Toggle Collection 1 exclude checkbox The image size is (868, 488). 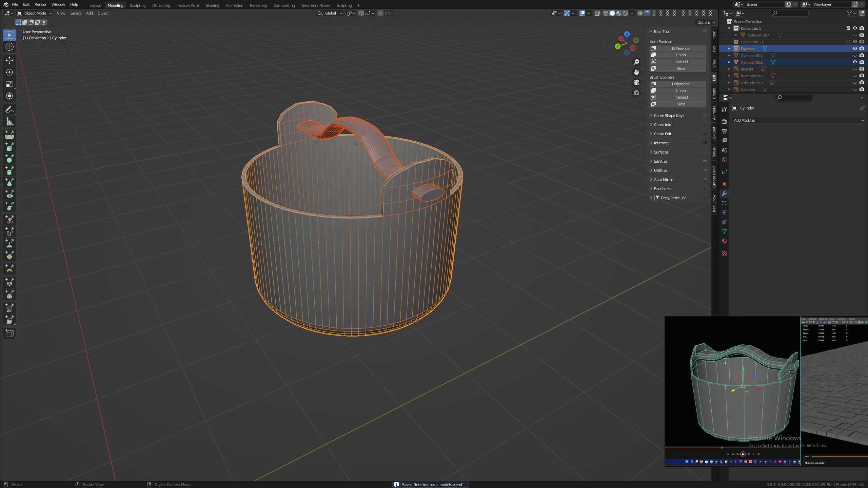point(848,28)
